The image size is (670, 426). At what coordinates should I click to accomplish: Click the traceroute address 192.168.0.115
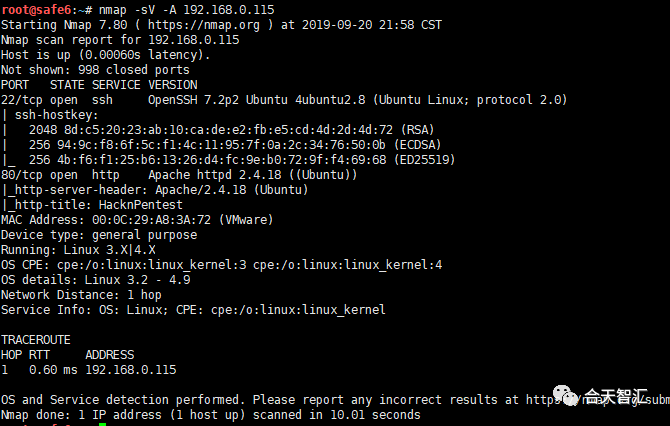coord(131,370)
